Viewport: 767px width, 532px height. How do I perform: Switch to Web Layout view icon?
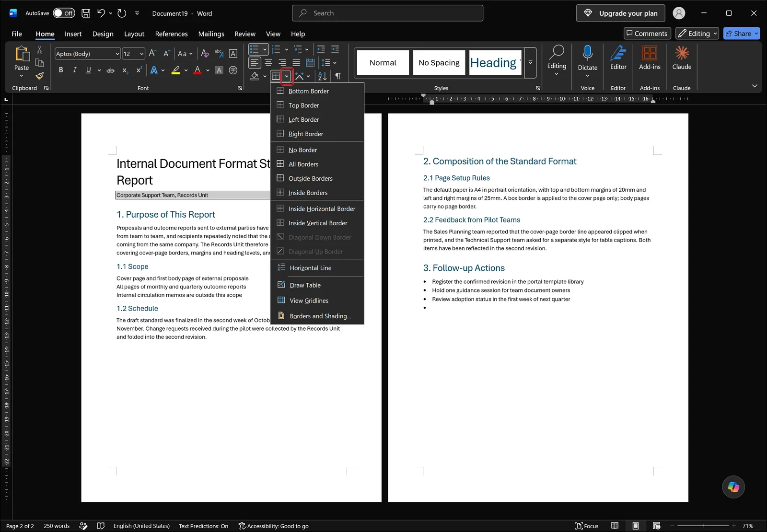[x=656, y=526]
